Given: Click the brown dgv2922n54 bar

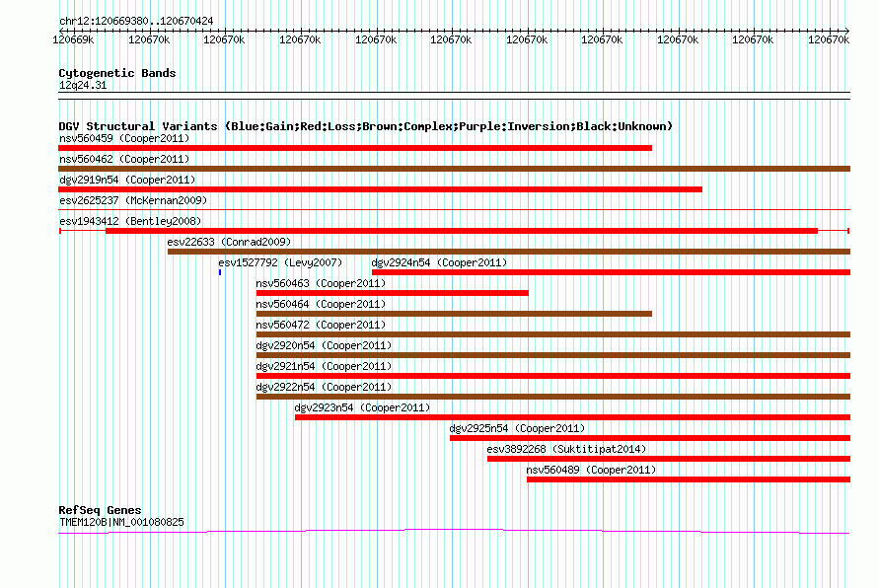Looking at the screenshot, I should point(553,397).
